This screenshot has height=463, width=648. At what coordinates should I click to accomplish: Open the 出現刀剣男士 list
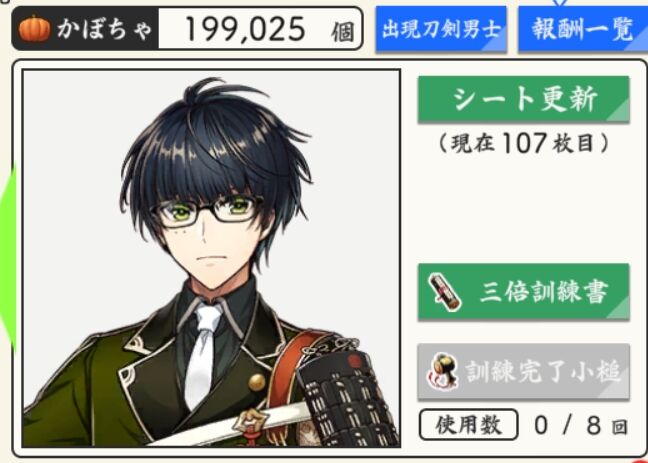pyautogui.click(x=441, y=29)
